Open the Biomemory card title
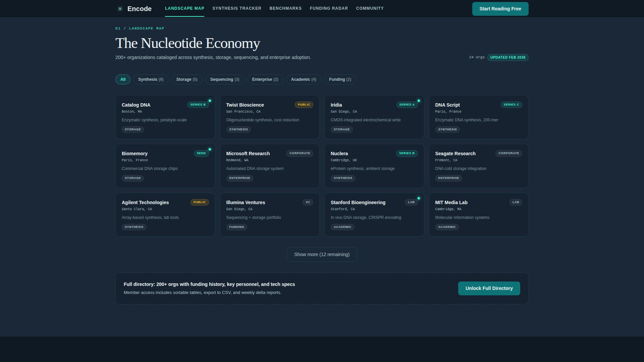The height and width of the screenshot is (362, 644). tap(135, 154)
